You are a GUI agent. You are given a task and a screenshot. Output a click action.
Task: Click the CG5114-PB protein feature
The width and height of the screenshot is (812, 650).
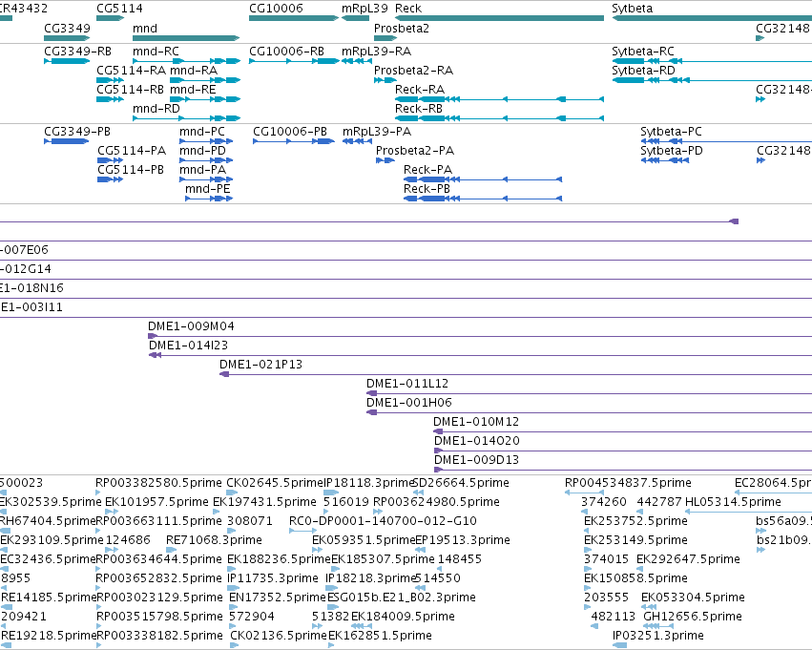pos(111,179)
